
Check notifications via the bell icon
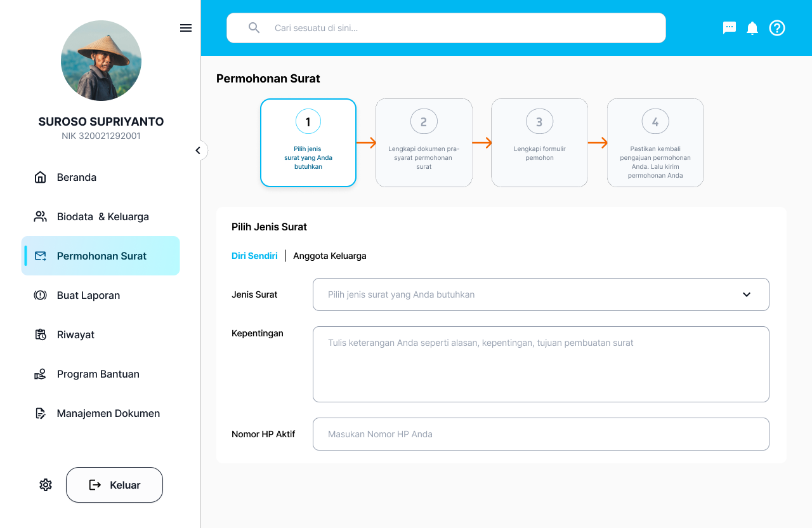(752, 28)
